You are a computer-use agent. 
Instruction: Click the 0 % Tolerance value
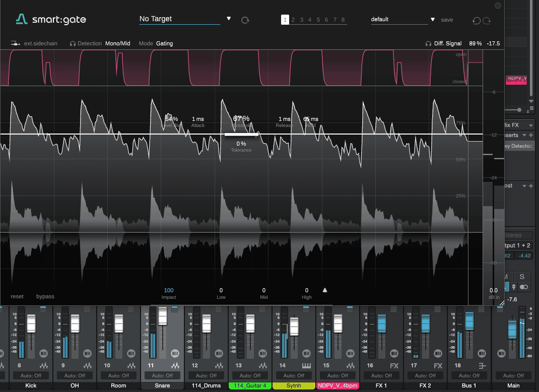241,144
